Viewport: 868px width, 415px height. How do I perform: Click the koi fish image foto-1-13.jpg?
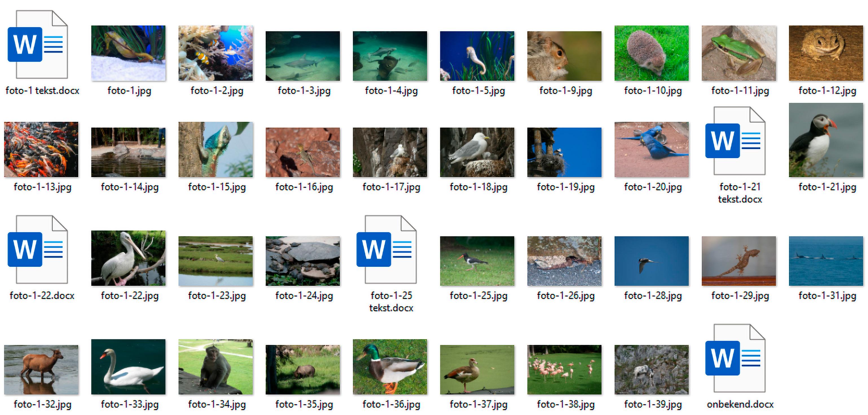coord(41,149)
